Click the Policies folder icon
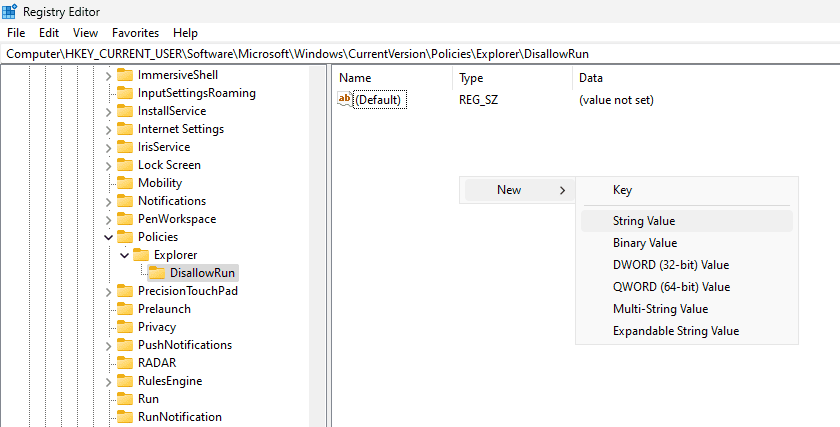 point(125,237)
